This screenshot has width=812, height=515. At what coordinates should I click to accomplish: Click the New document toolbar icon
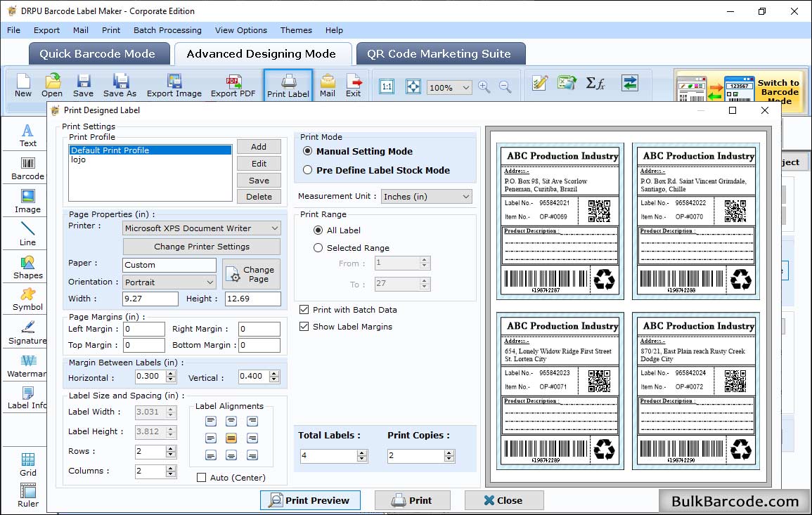click(x=22, y=85)
